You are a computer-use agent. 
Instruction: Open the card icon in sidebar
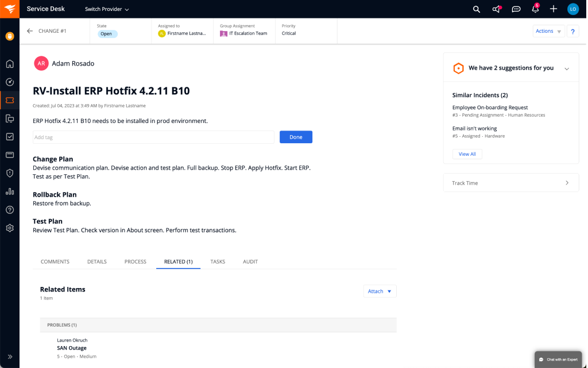(x=10, y=155)
